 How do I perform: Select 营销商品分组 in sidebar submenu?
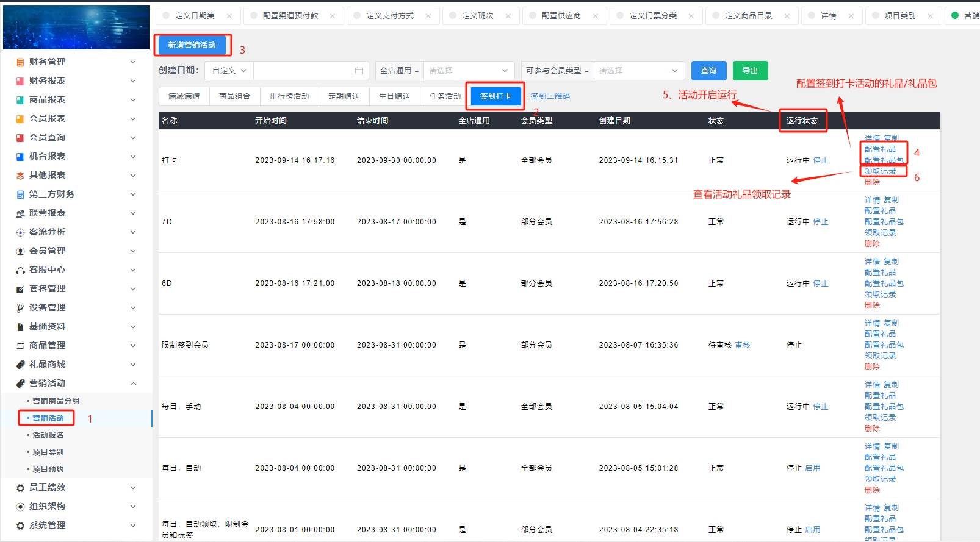point(56,401)
